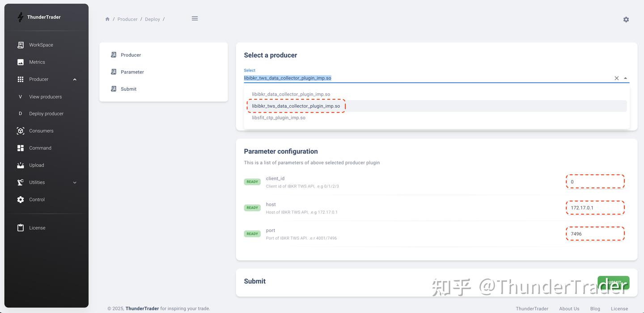
Task: Click the Metrics image icon
Action: (x=21, y=62)
